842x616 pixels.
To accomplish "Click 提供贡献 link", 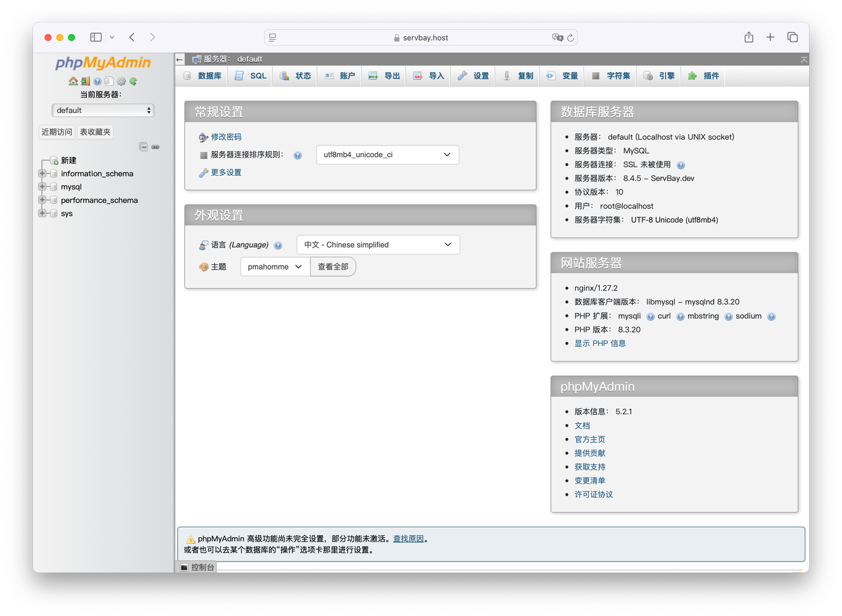I will (x=590, y=453).
